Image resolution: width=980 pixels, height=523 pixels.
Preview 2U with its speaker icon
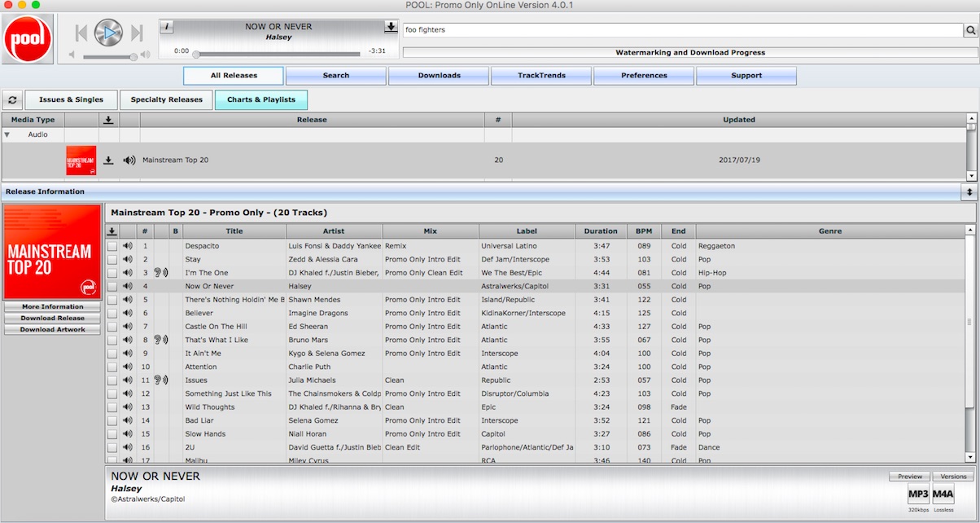(x=127, y=447)
